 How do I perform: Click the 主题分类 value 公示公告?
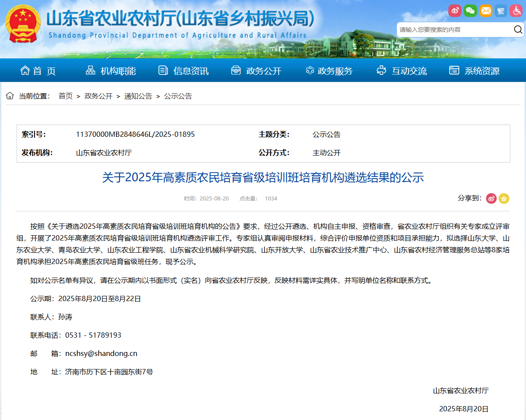326,135
